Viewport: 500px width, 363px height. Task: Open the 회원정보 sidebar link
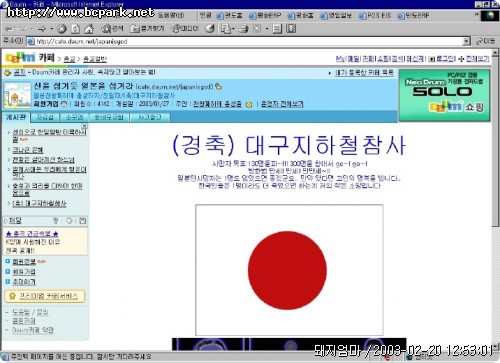click(x=24, y=262)
